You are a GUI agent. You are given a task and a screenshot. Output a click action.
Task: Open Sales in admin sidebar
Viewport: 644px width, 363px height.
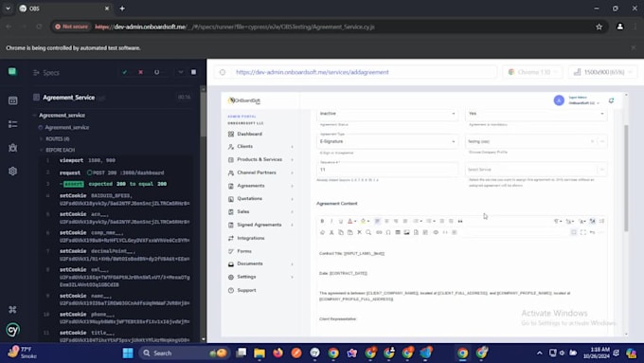[260, 211]
